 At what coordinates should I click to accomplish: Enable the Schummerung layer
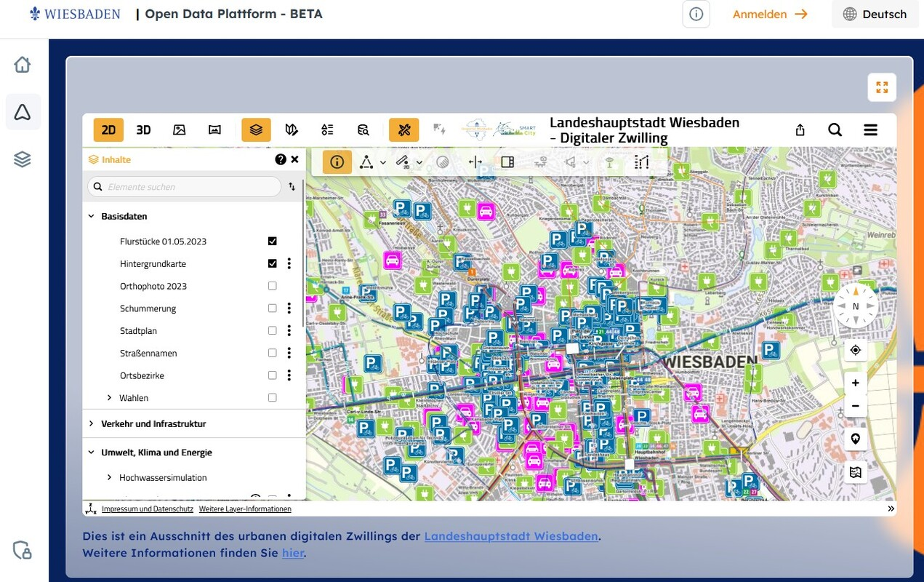coord(273,308)
